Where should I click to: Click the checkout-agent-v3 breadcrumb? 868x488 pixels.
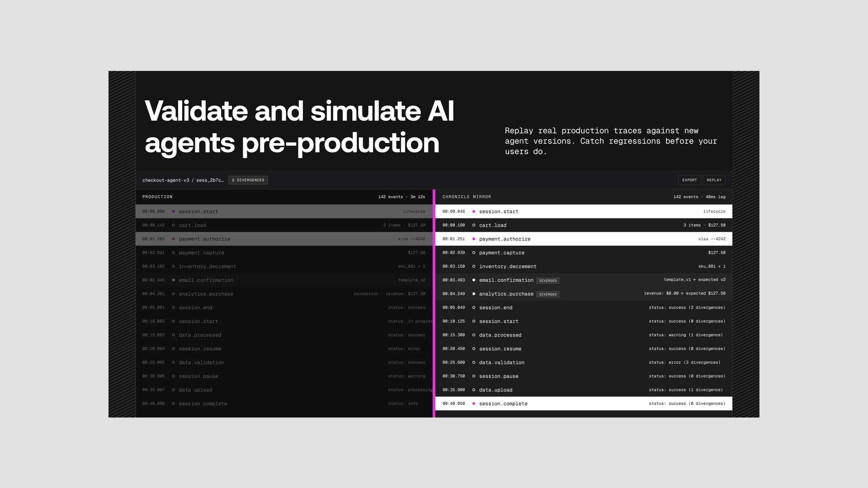click(x=166, y=180)
